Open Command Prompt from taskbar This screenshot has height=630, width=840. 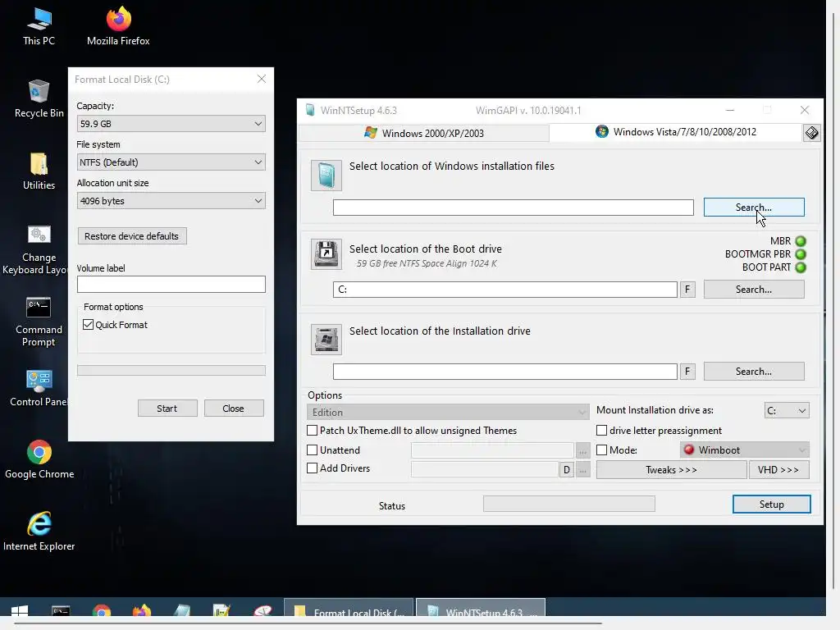[x=61, y=612]
